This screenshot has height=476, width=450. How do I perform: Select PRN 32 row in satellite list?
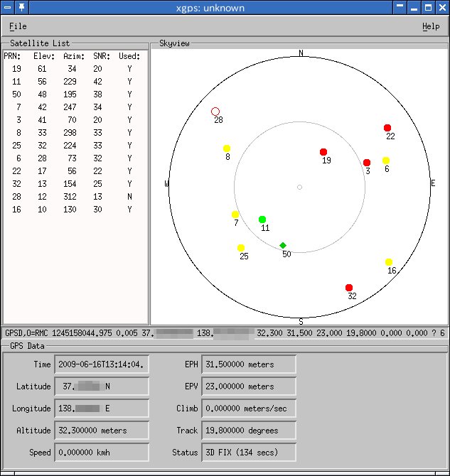[75, 184]
